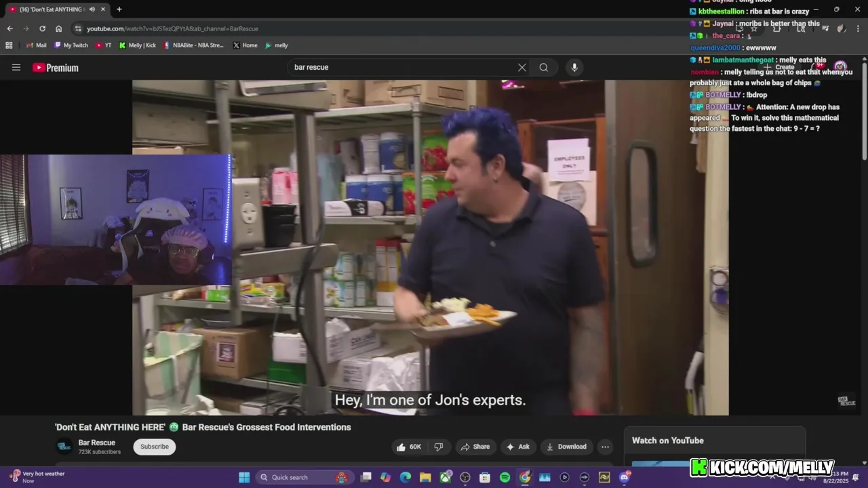Clear the 'bar rescue' search text
Screen dimensions: 868x488
(521, 67)
